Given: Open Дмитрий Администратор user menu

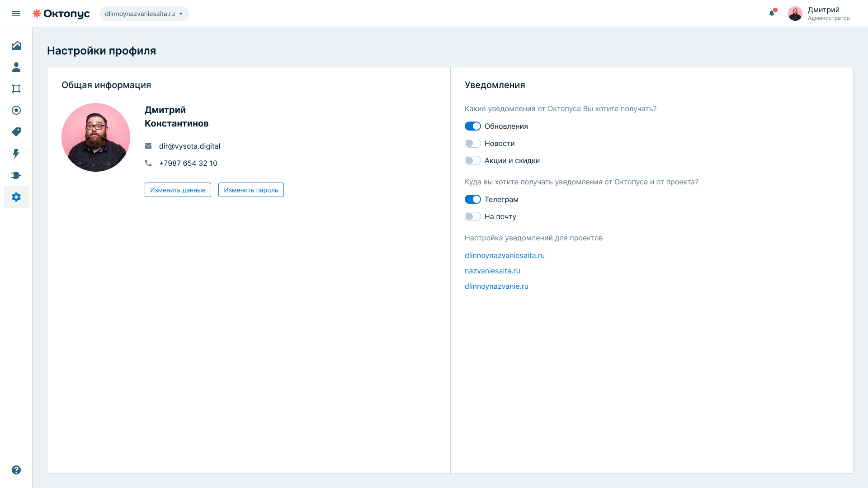Looking at the screenshot, I should [x=819, y=14].
